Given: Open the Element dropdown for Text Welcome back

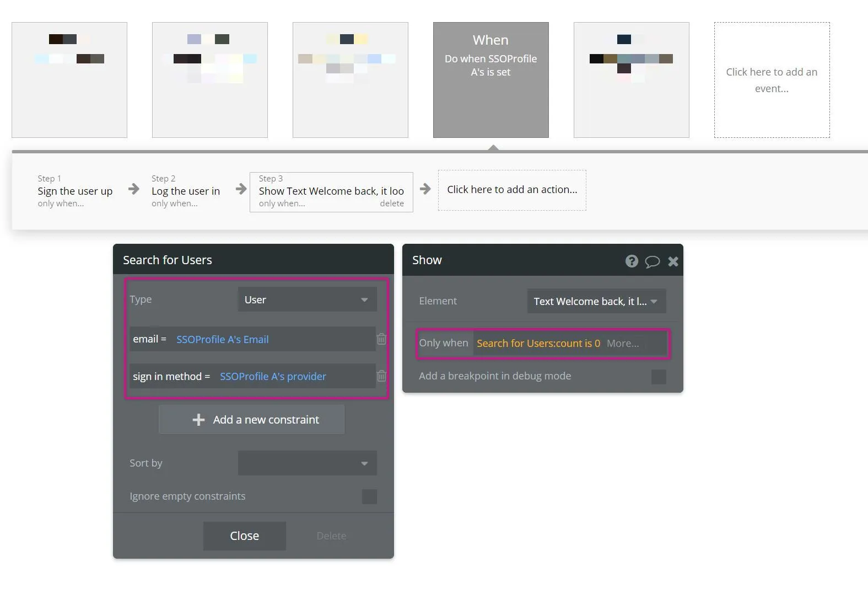Looking at the screenshot, I should (596, 301).
